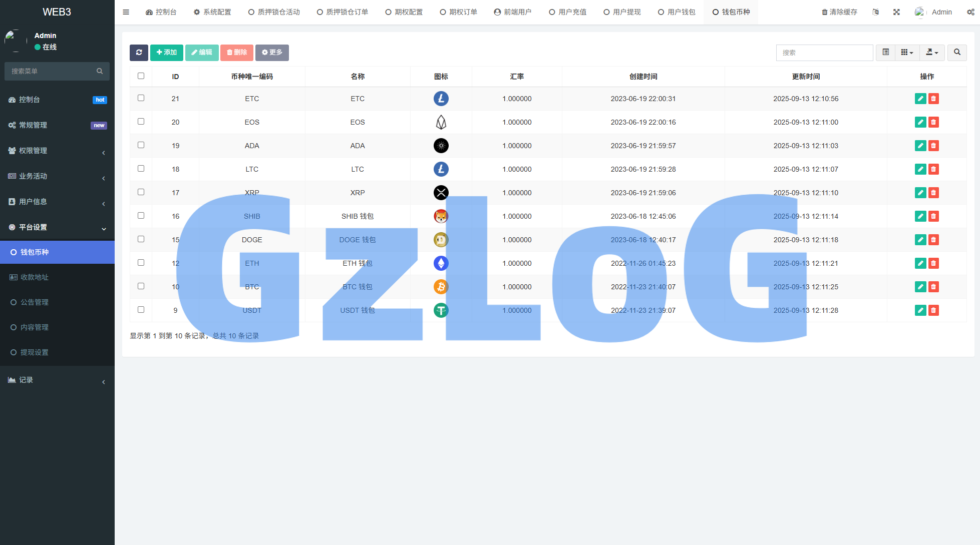Check the checkbox for DOGE row
980x545 pixels.
141,239
